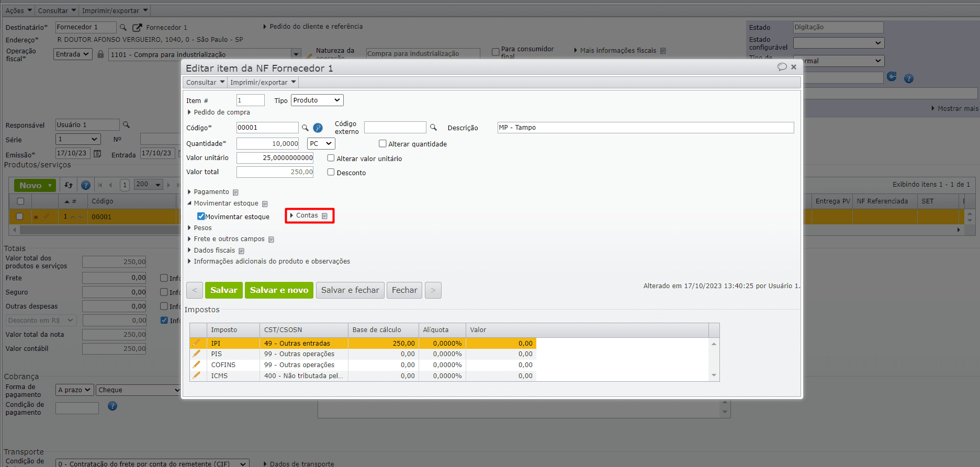Edit the ICMS tax row pencil
980x467 pixels.
tap(197, 375)
